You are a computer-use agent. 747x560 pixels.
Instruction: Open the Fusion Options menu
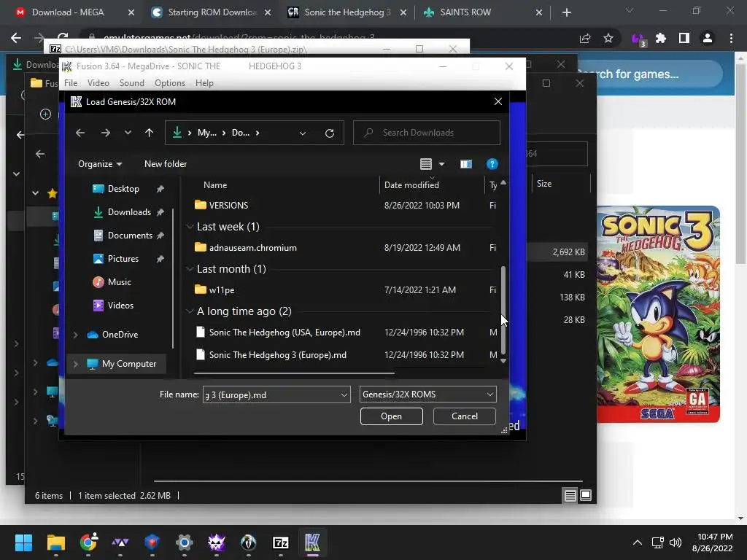click(x=169, y=83)
